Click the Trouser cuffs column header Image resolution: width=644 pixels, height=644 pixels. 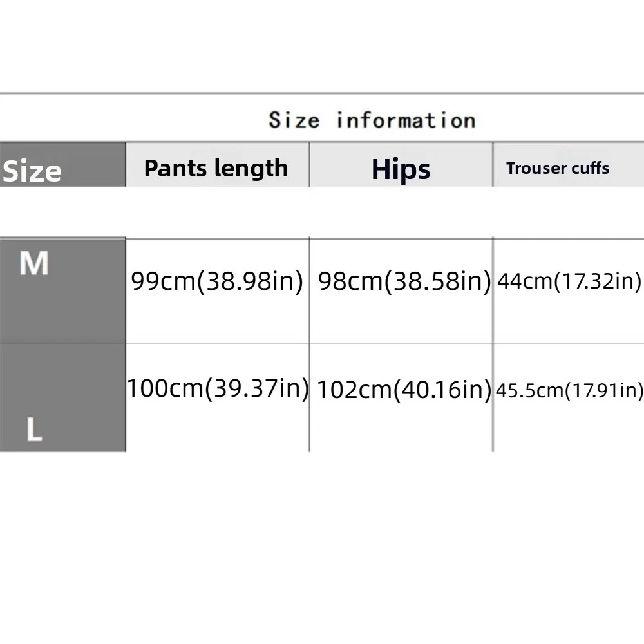[558, 169]
